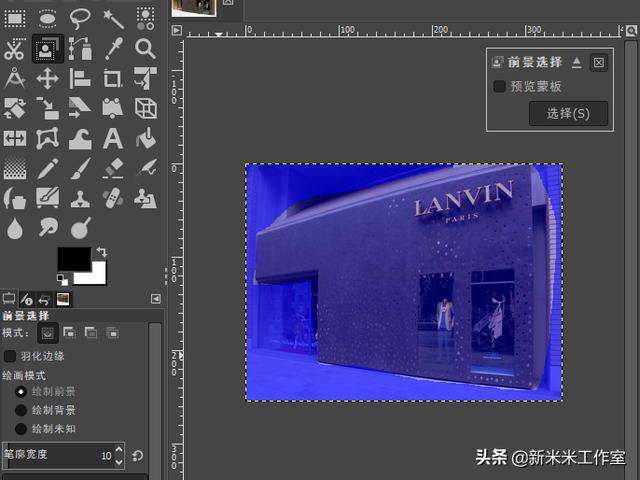
Task: Select the Rectangle Select tool
Action: pyautogui.click(x=15, y=19)
